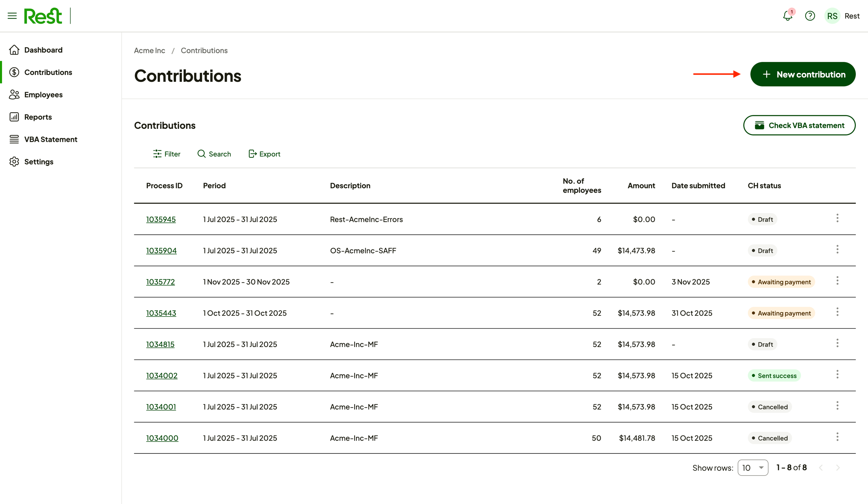Export the contributions list

(x=264, y=154)
